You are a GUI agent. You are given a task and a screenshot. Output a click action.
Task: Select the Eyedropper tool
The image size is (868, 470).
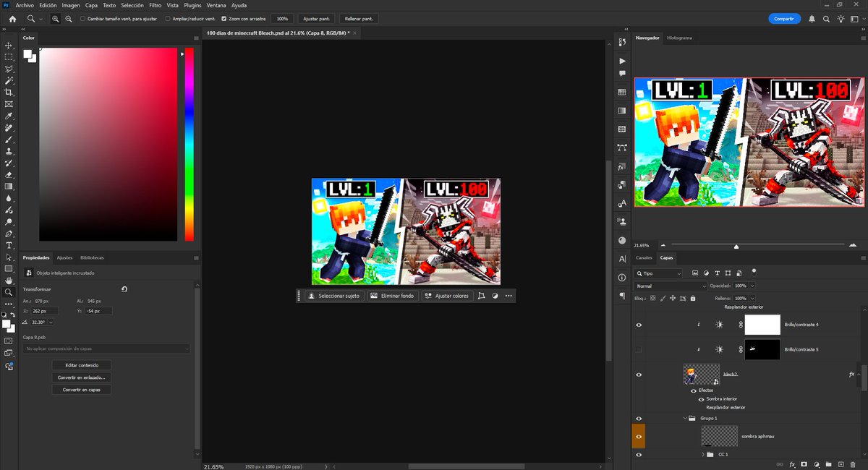coord(9,116)
